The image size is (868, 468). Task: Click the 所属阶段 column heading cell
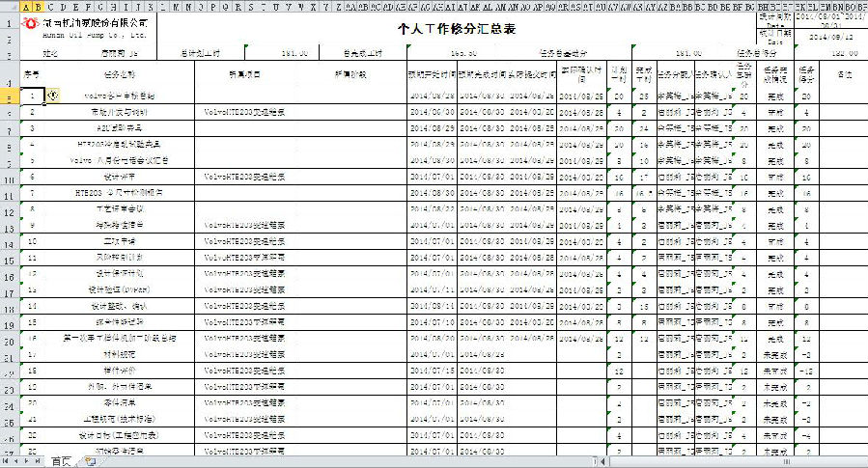[x=350, y=74]
